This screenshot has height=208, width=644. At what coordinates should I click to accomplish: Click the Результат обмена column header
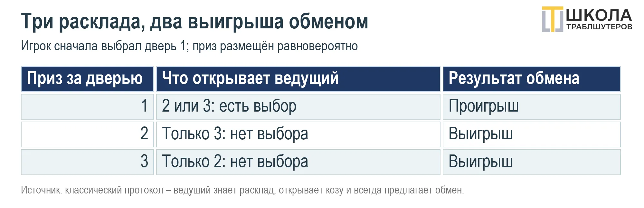[532, 79]
